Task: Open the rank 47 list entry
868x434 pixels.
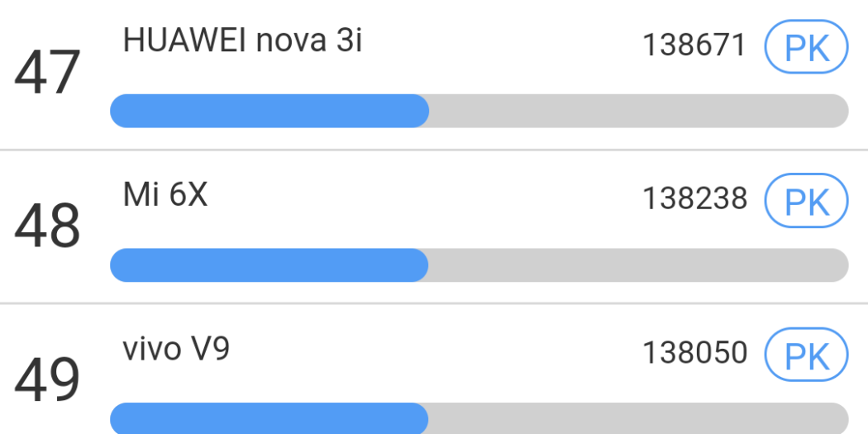Action: 496,74
